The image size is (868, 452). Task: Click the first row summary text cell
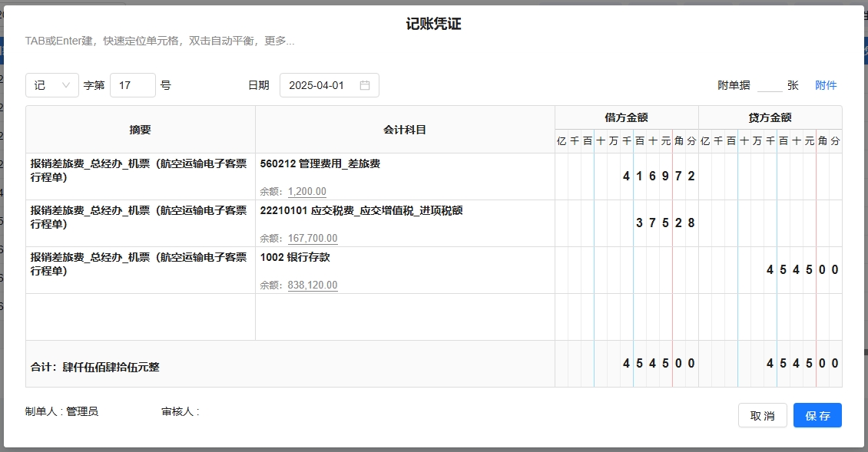[140, 170]
